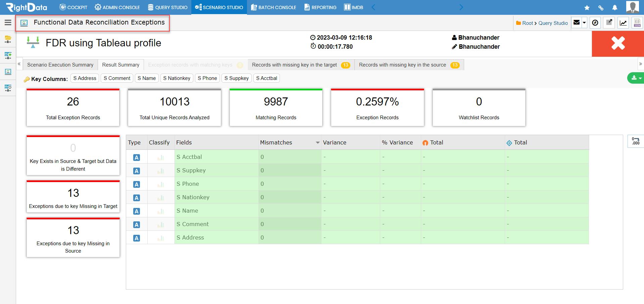Image resolution: width=644 pixels, height=304 pixels.
Task: Open the Total Exception Records card
Action: coord(73,107)
